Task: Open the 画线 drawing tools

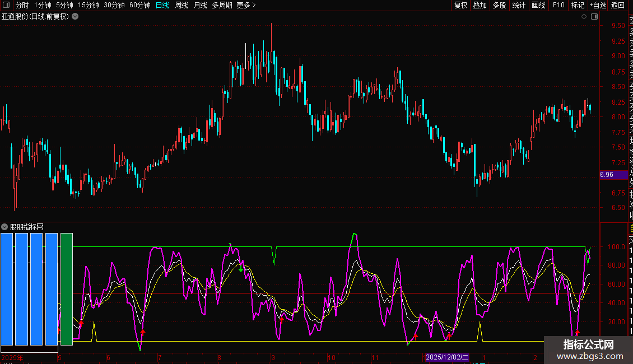Action: click(538, 5)
